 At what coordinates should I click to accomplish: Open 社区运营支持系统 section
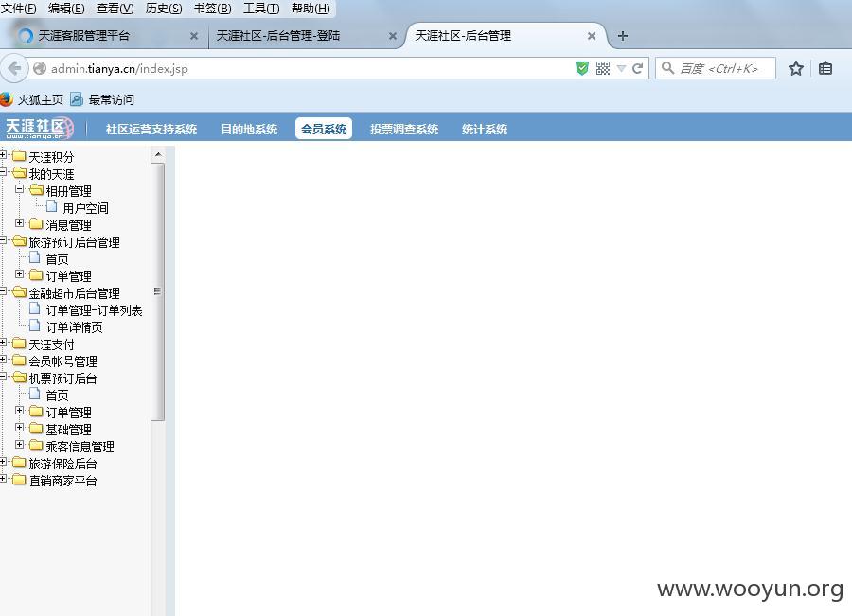(151, 130)
